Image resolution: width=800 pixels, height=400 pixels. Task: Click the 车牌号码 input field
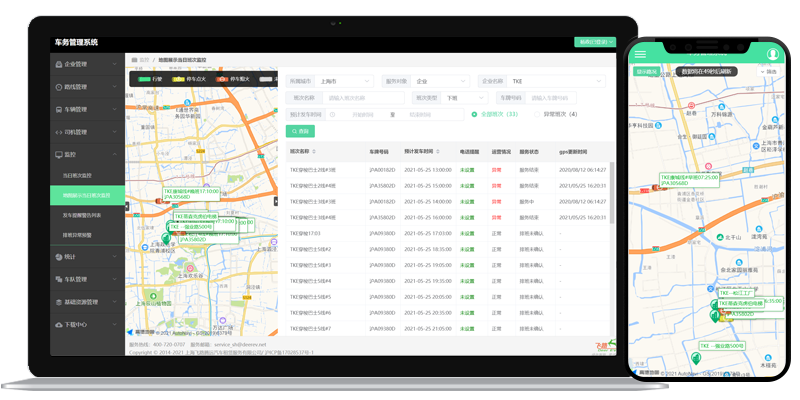point(552,98)
